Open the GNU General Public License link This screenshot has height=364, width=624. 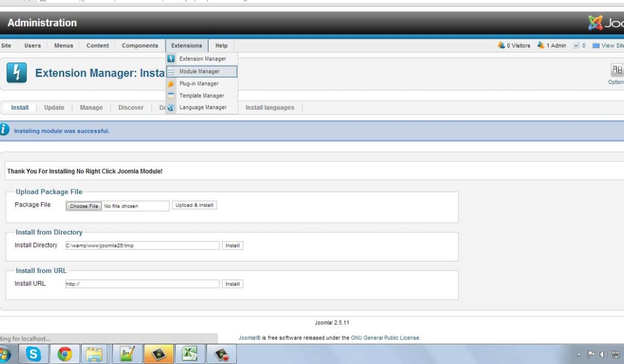coord(385,338)
